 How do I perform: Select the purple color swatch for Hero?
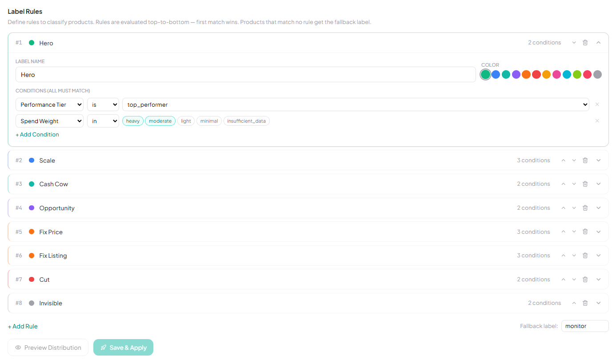coord(516,74)
